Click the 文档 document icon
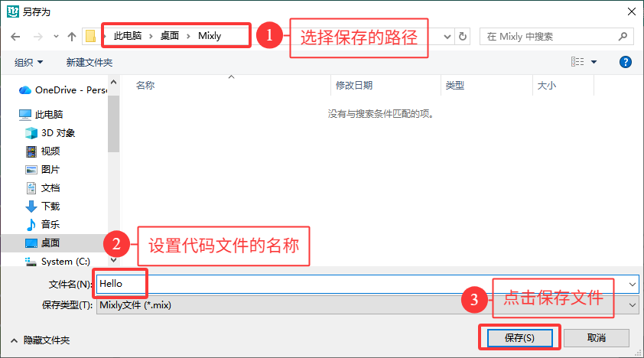644x358 pixels. click(31, 188)
